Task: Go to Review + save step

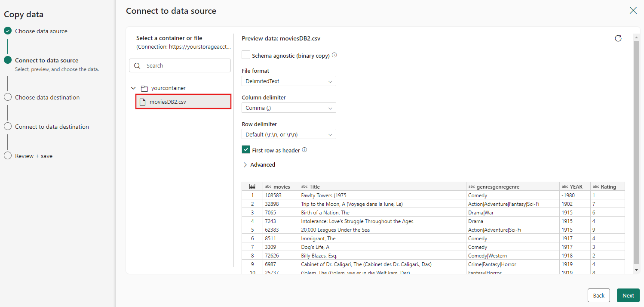Action: pos(34,156)
